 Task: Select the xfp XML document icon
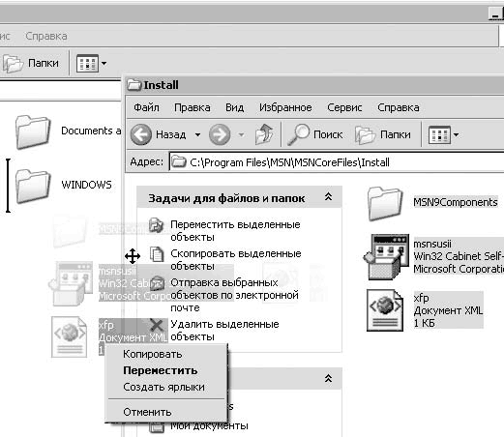pyautogui.click(x=385, y=310)
